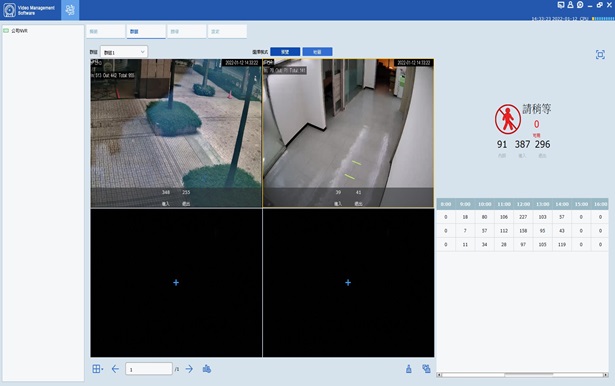Select the outdoor sidewalk camera feed
Image resolution: width=615 pixels, height=386 pixels.
click(176, 133)
